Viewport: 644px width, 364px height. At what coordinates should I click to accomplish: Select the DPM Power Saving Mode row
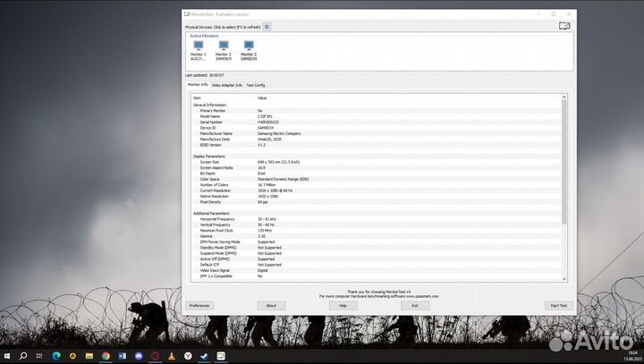click(x=377, y=242)
